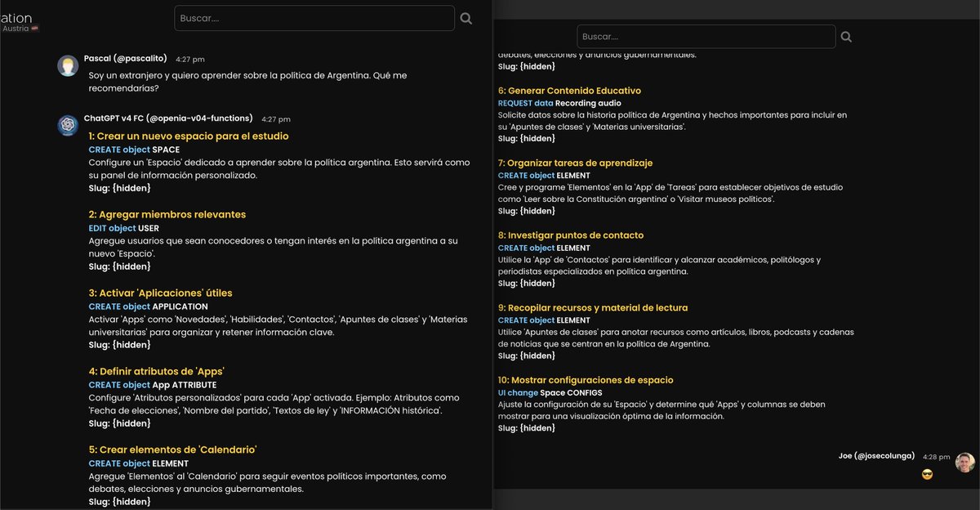
Task: Click Slug: {hidden} under step 4
Action: click(x=120, y=423)
